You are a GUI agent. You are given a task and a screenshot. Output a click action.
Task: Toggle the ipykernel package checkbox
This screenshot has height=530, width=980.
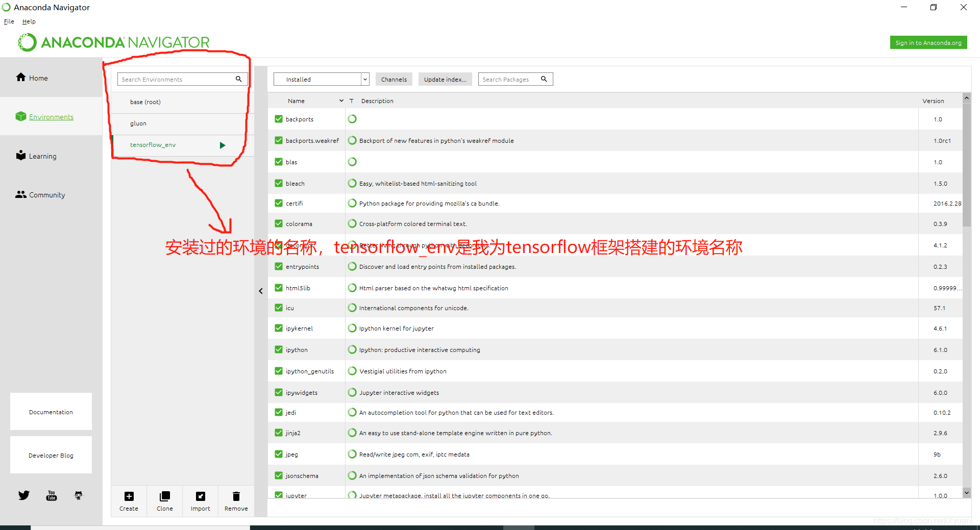[x=279, y=328]
